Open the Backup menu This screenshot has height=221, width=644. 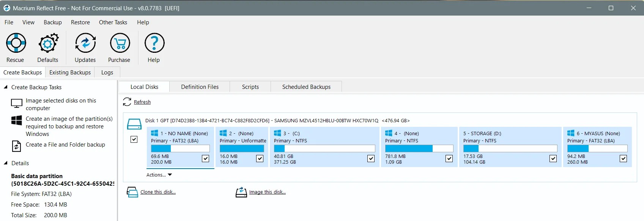tap(53, 22)
